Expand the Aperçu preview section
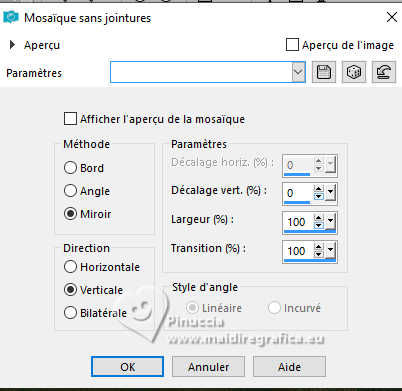 [x=12, y=45]
